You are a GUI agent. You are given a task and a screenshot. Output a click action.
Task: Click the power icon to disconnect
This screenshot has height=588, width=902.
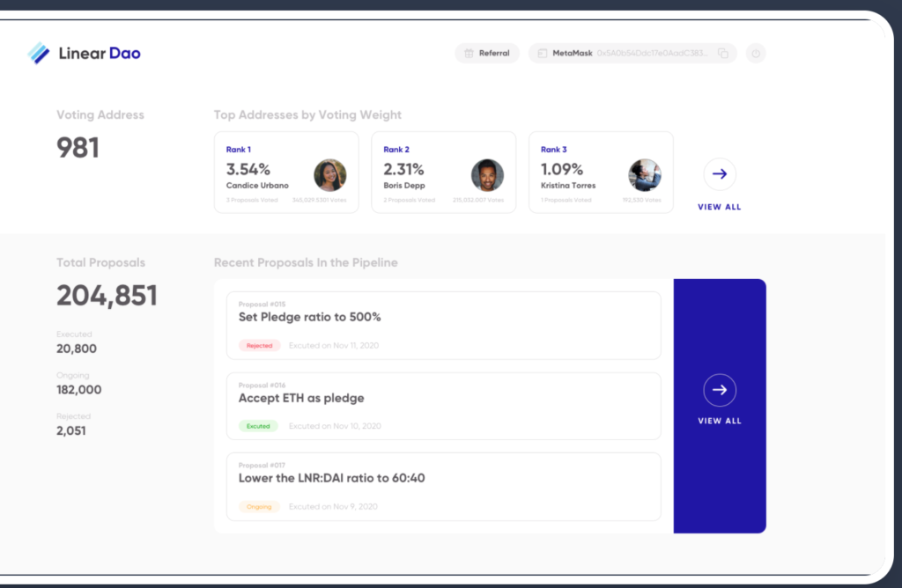pos(756,53)
